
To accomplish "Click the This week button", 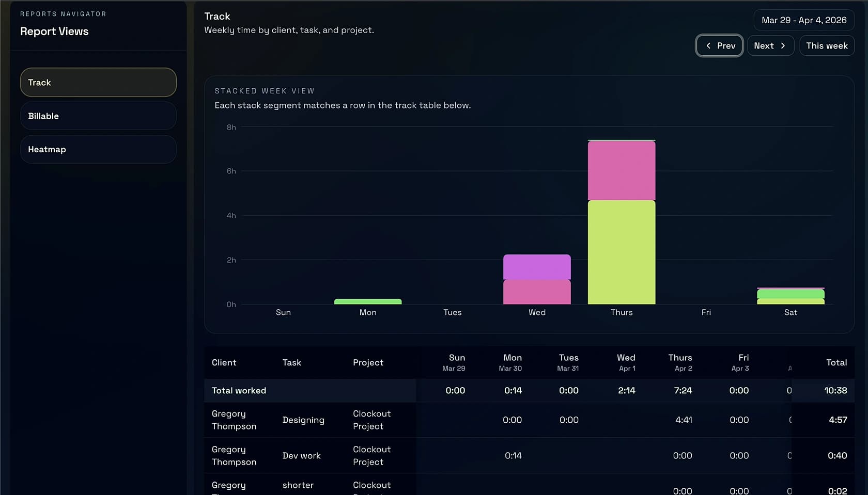I will pyautogui.click(x=827, y=45).
